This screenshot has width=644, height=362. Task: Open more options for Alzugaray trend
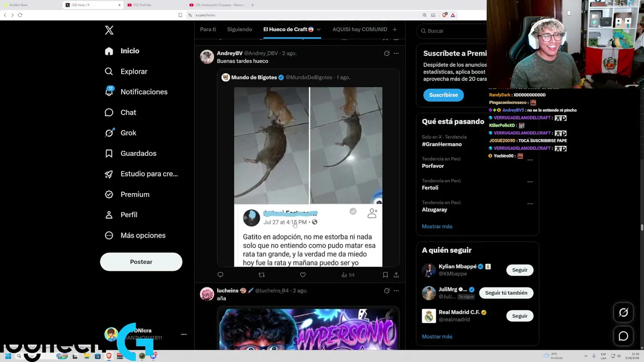[530, 204]
